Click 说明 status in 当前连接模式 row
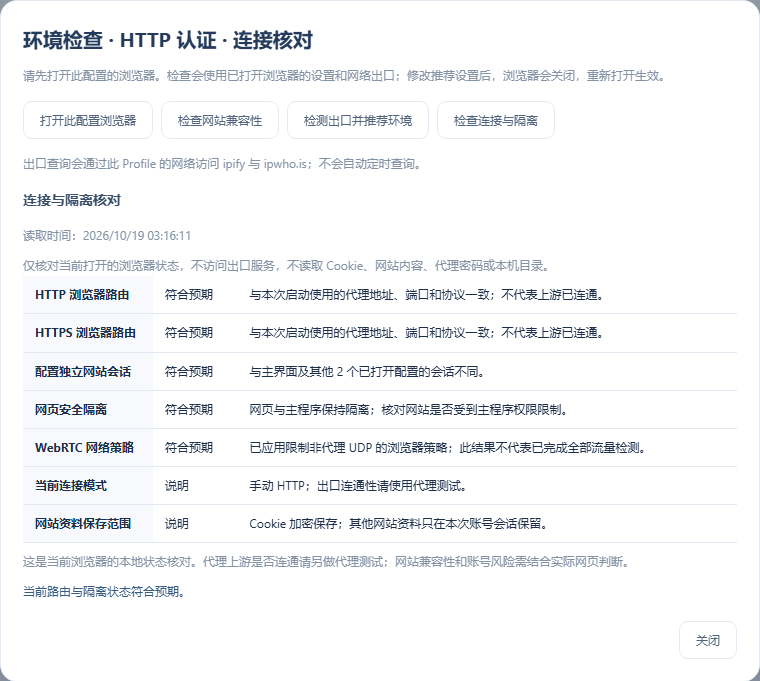Viewport: 760px width, 681px height. click(x=176, y=486)
